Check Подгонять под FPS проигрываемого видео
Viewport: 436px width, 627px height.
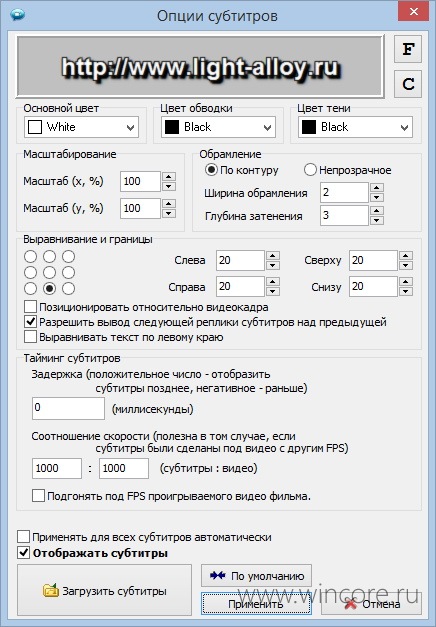pos(38,496)
